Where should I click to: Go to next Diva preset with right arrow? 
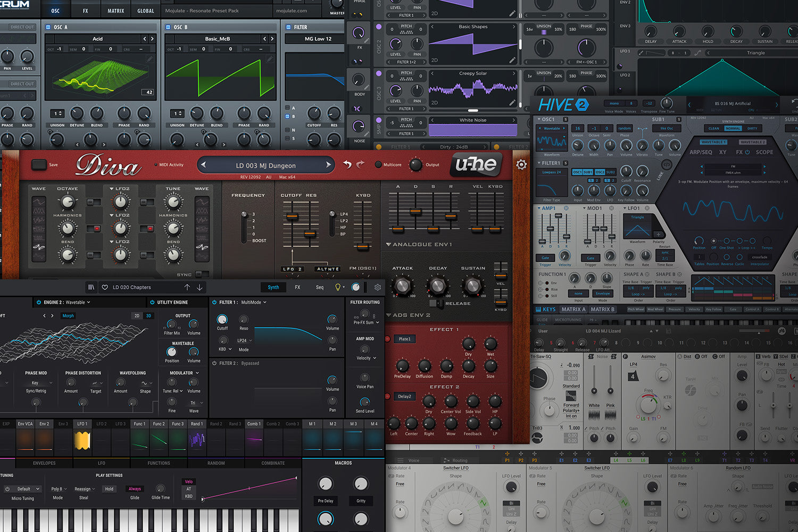coord(328,165)
